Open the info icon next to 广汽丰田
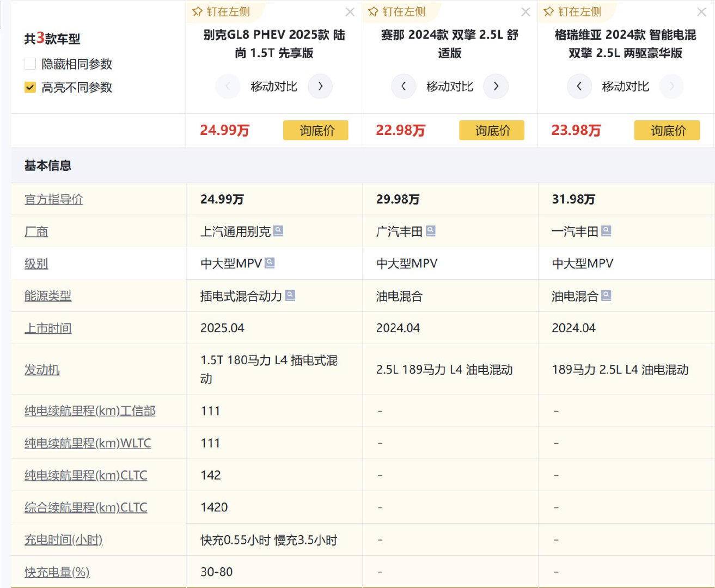The image size is (715, 588). pos(431,231)
